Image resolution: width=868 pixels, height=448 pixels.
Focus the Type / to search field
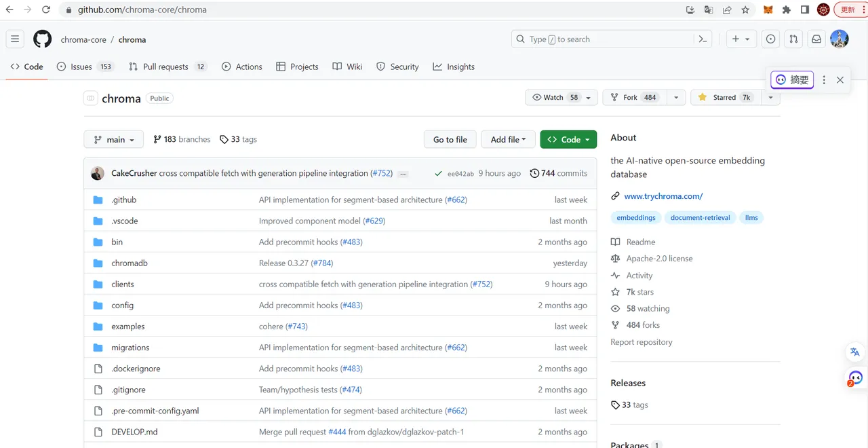coord(603,39)
